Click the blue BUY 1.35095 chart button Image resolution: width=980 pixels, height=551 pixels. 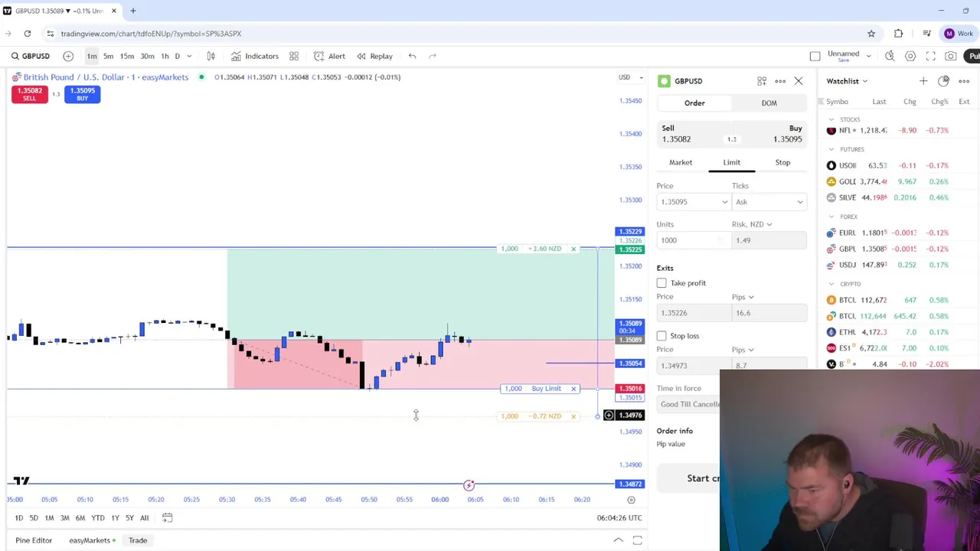coord(82,94)
